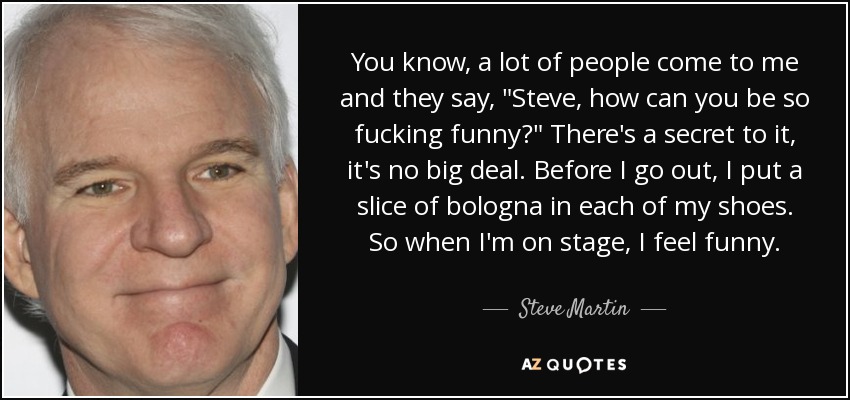Click the line beginning "fucking funny?"
This screenshot has width=850, height=400.
(x=574, y=136)
